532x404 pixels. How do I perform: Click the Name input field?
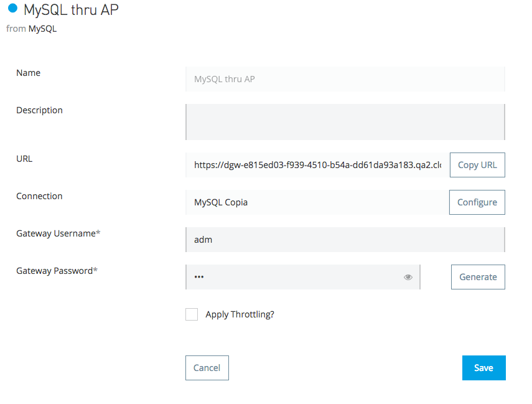coord(345,79)
